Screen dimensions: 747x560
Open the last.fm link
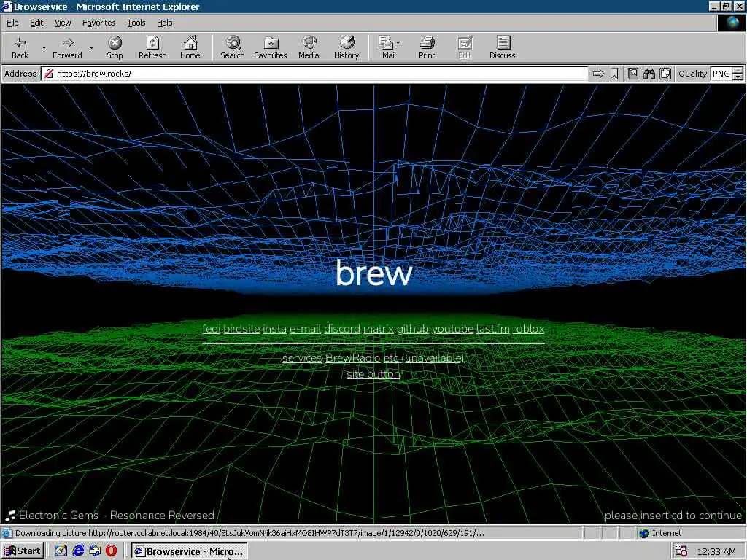pos(493,329)
